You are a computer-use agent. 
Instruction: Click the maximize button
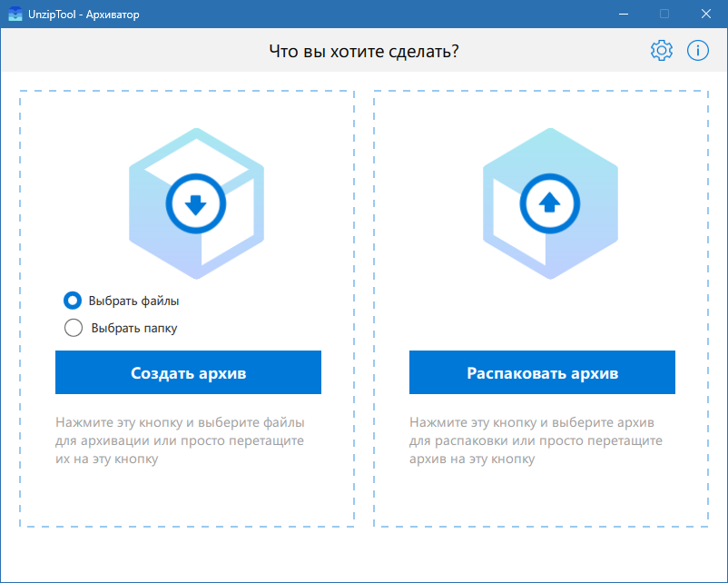pyautogui.click(x=665, y=14)
